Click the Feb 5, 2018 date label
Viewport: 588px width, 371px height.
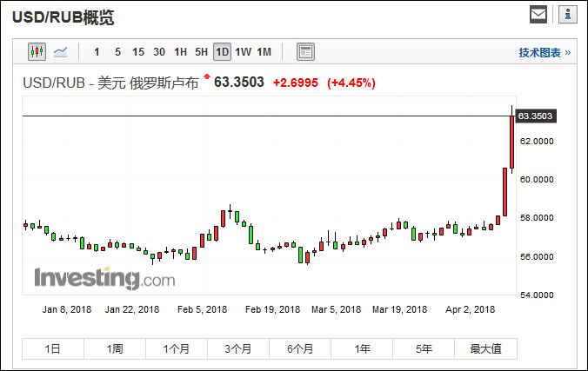(202, 309)
